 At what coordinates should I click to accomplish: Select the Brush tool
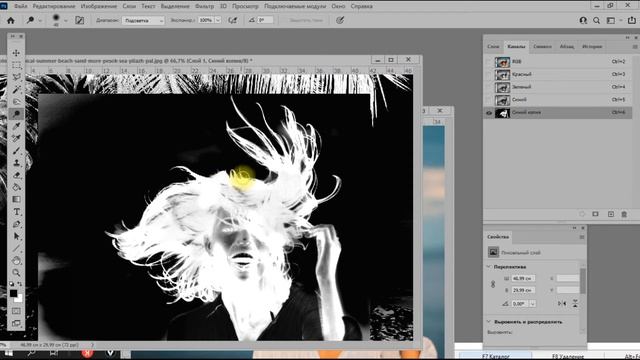(x=16, y=151)
